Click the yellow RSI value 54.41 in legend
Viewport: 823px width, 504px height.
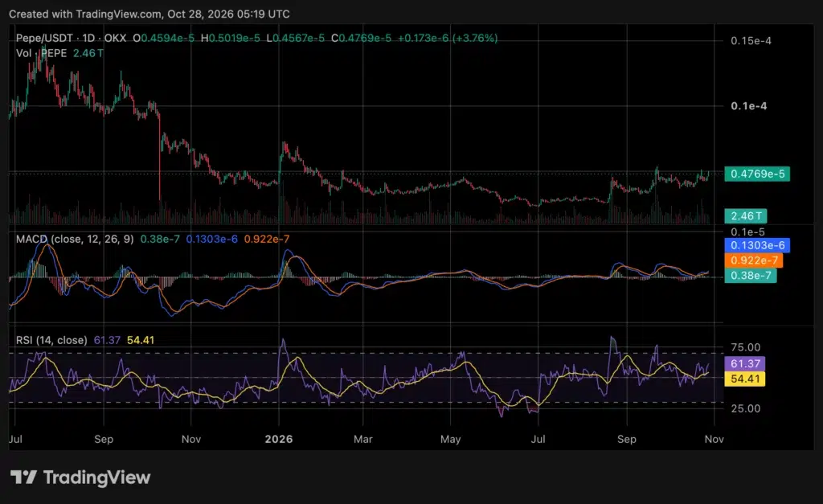(141, 340)
